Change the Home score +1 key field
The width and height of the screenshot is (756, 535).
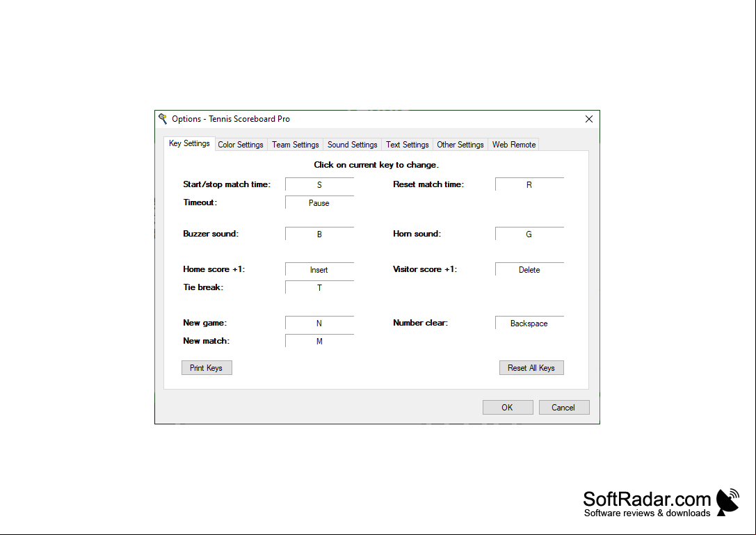(319, 270)
